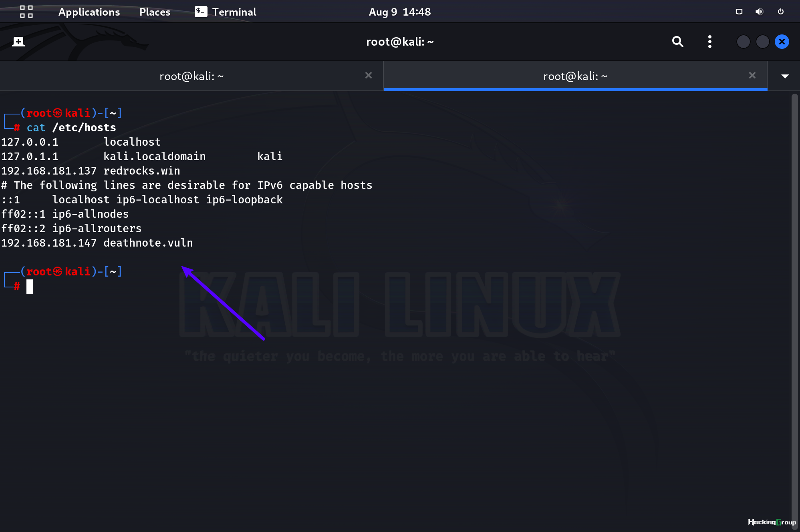Click the '192.168.181.147 deathnote.vuln' line

[x=97, y=243]
